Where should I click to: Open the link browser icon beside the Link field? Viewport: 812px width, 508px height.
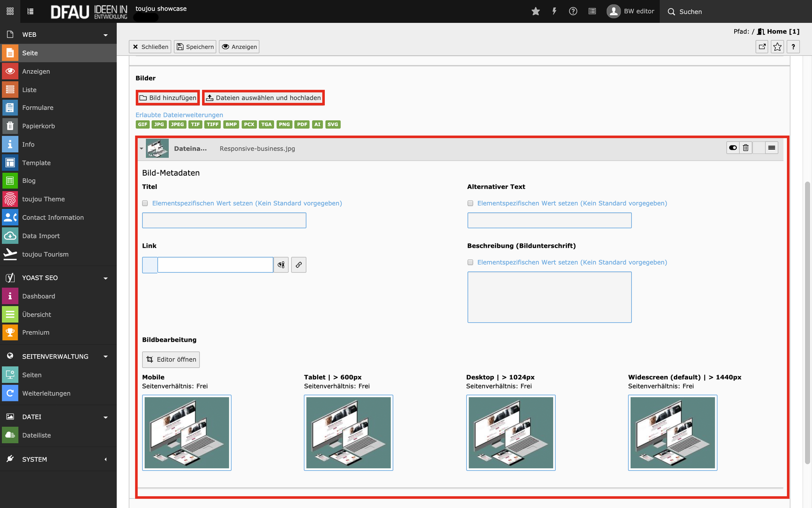[x=299, y=265]
